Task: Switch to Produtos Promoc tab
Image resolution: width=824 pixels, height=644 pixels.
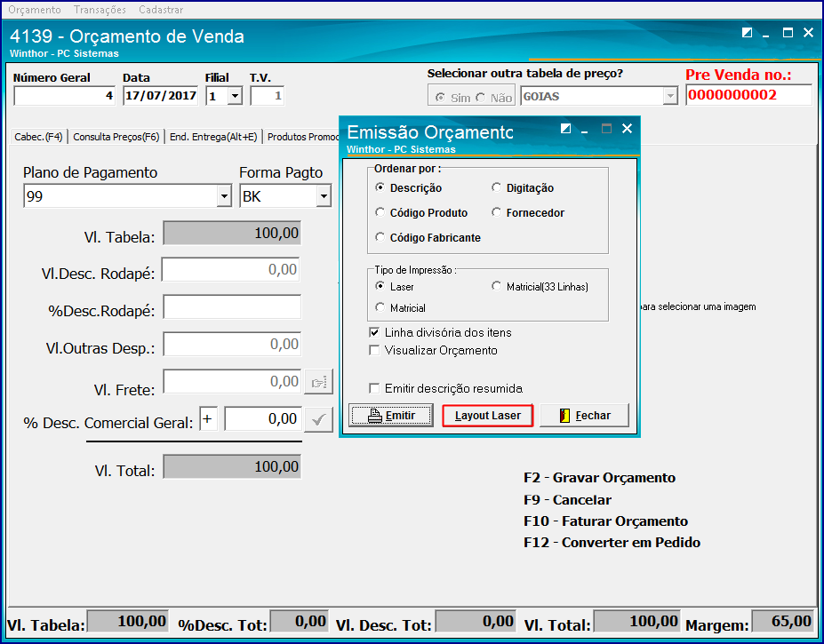Action: click(303, 137)
